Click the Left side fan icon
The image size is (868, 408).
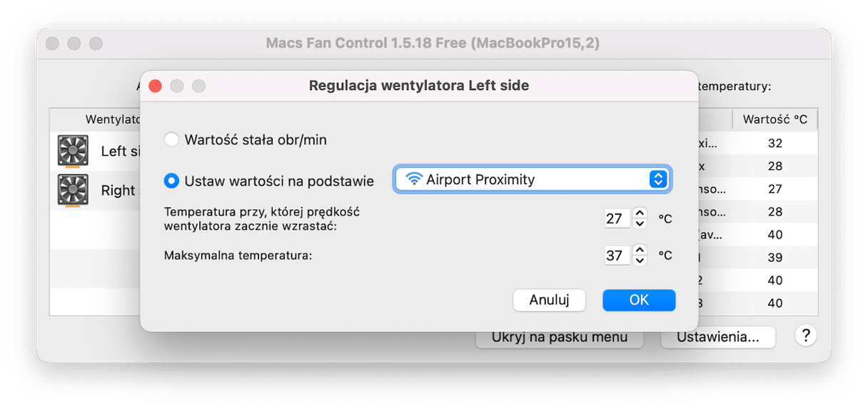73,151
